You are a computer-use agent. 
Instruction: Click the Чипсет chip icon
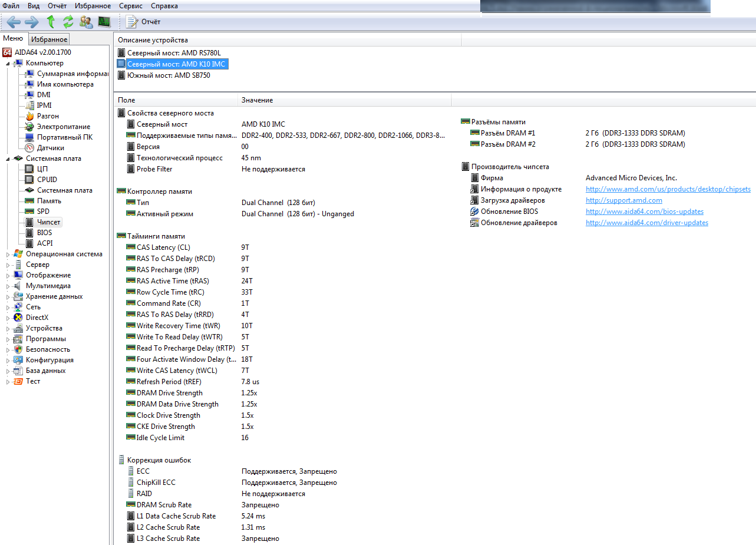point(29,222)
